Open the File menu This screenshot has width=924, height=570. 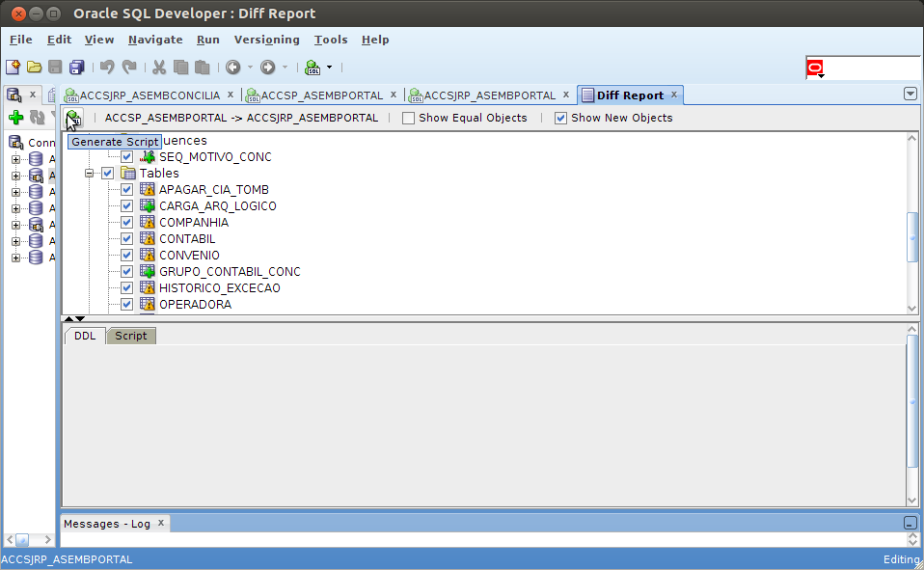click(21, 40)
